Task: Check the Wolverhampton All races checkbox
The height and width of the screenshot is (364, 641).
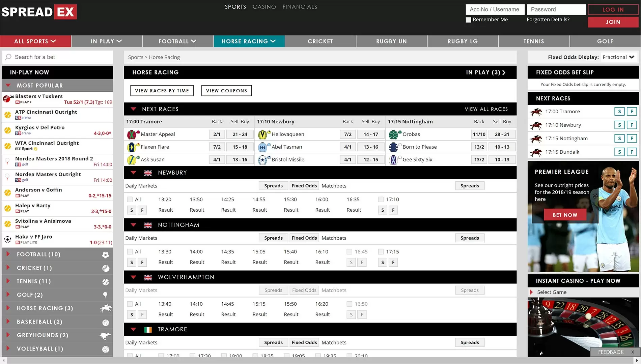Action: point(130,304)
